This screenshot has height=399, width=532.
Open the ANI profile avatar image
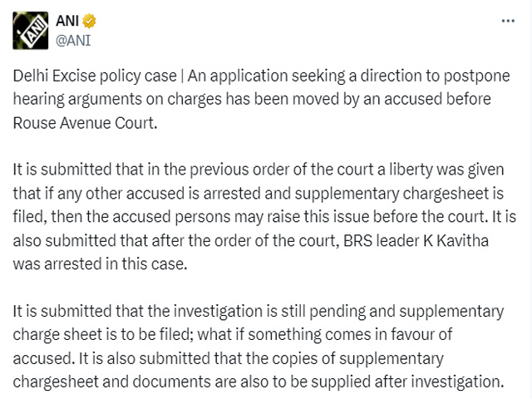tap(31, 31)
